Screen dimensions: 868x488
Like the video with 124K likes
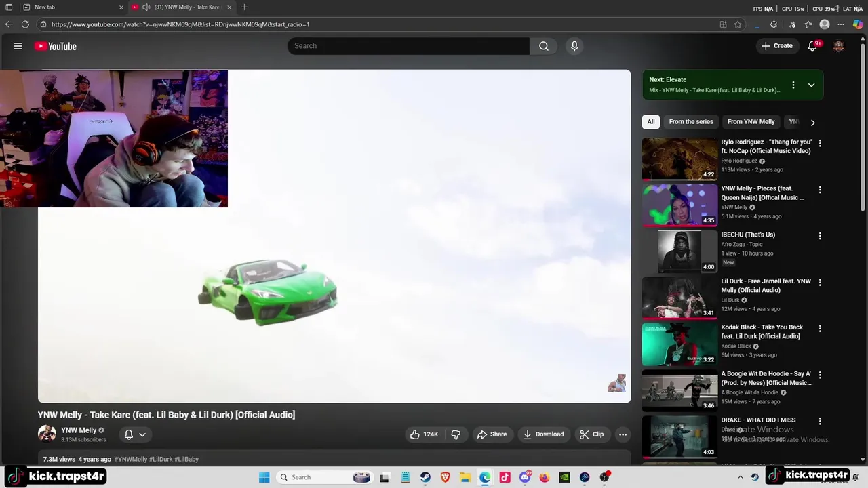424,434
